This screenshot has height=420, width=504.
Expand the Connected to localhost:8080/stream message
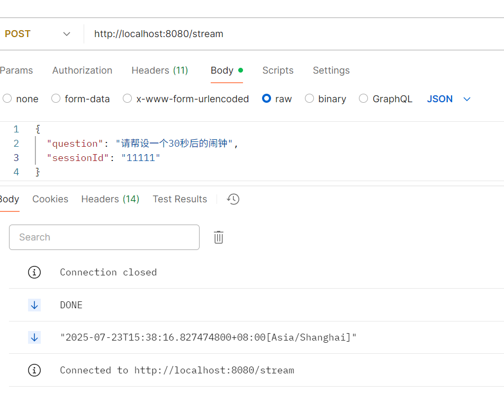coord(256,370)
